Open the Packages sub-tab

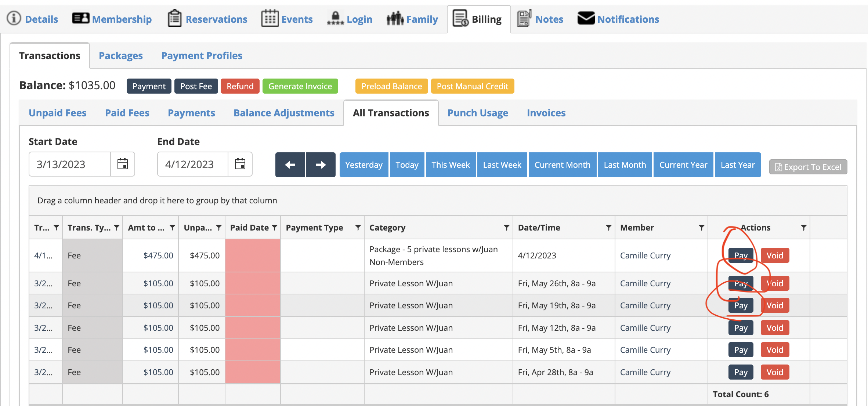121,56
